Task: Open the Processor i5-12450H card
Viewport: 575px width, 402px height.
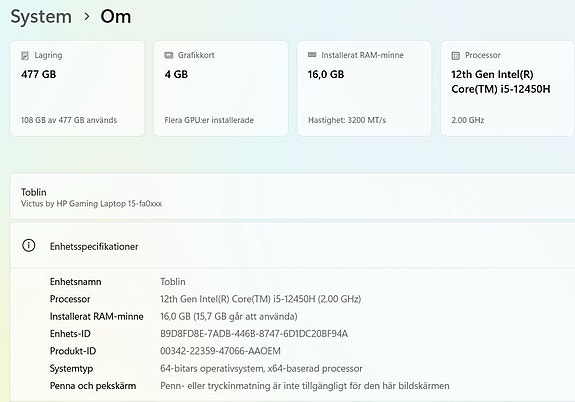Action: [x=508, y=88]
